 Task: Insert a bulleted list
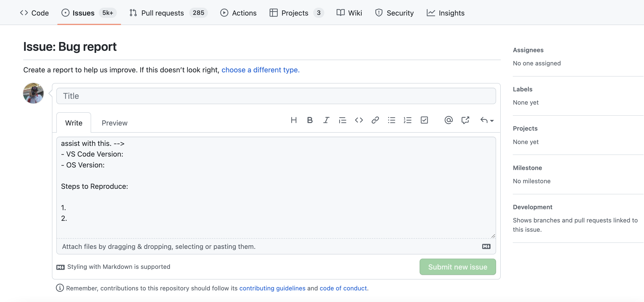(x=391, y=120)
